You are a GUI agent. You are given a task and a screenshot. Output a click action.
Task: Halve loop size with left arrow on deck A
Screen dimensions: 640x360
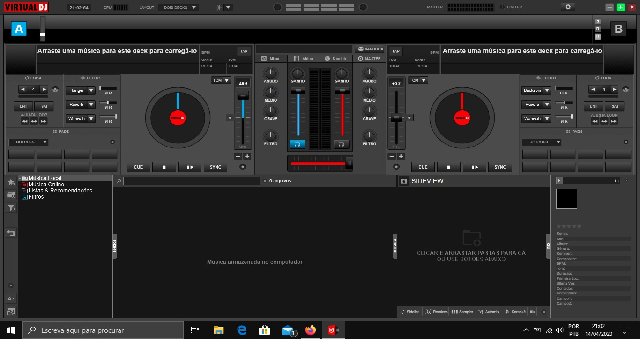coord(22,89)
